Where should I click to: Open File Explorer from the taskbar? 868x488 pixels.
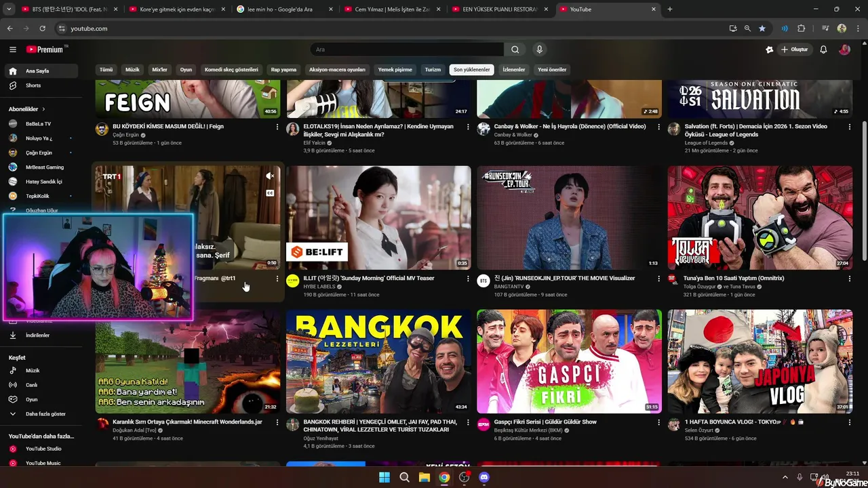coord(425,477)
